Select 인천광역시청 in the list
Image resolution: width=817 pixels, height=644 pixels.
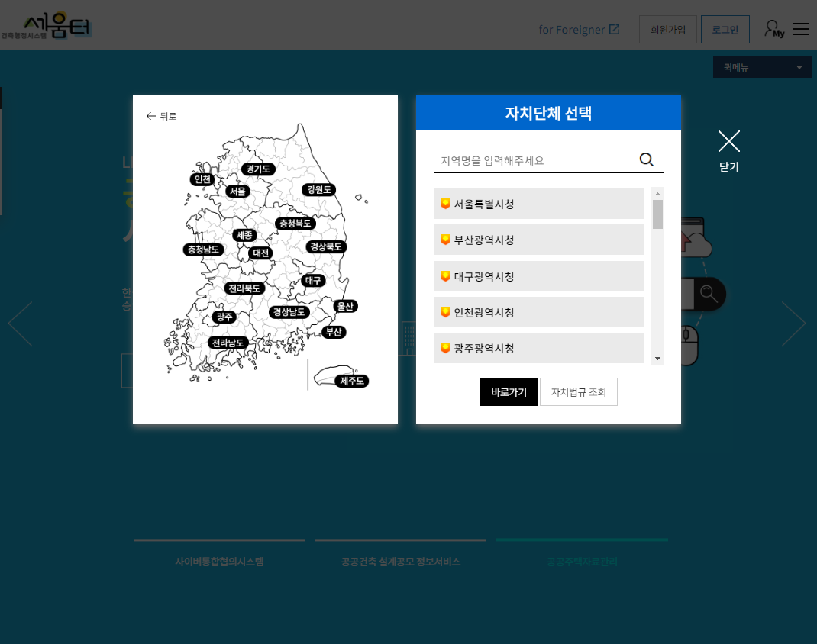[x=539, y=312]
